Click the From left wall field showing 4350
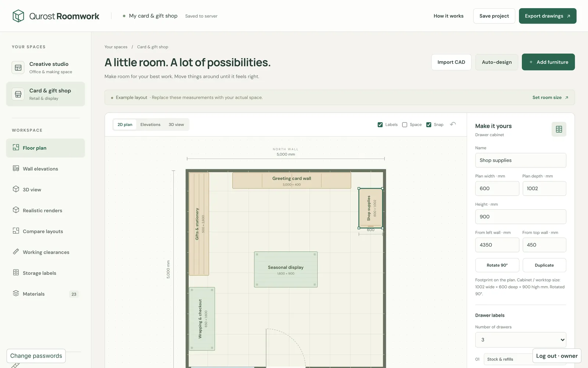Viewport: 588px width, 368px height. [497, 245]
